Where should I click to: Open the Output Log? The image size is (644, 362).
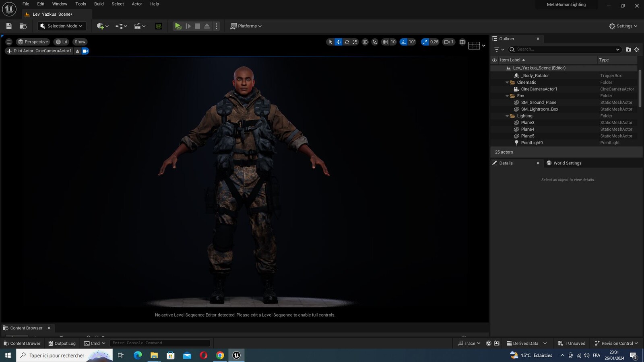point(62,343)
